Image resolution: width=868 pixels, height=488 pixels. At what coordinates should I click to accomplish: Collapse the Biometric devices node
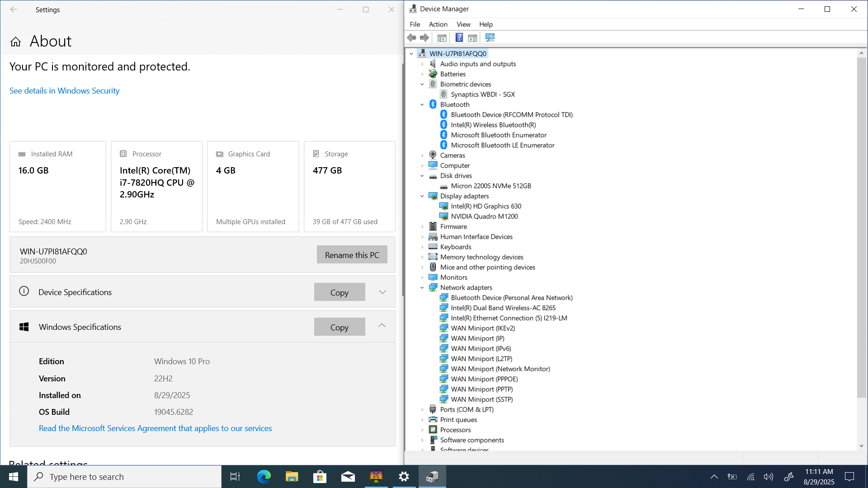(x=422, y=84)
